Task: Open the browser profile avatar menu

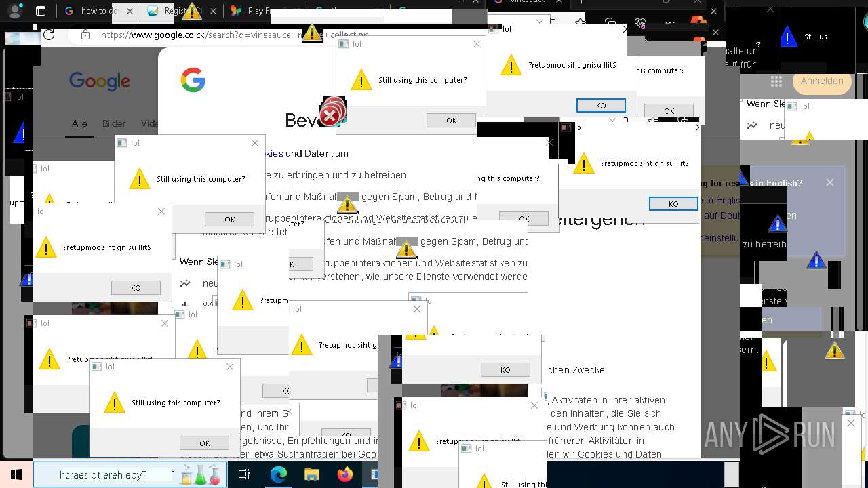Action: point(15,11)
